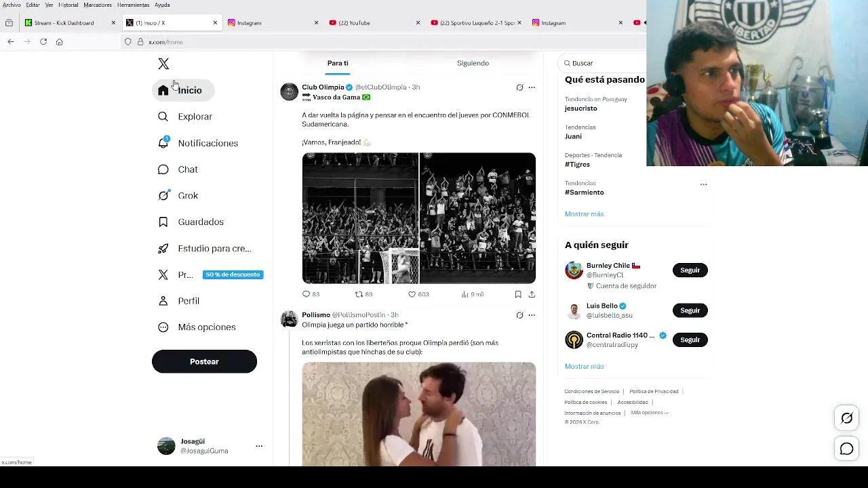The width and height of the screenshot is (868, 488).
Task: Open three-dot menu for #Sarmiento trend
Action: (x=703, y=184)
